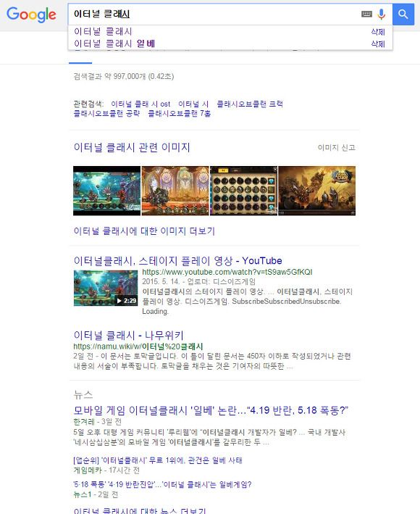420x514 pixels.
Task: Click '게임메카 - 17시간 전' source text
Action: pos(106,471)
